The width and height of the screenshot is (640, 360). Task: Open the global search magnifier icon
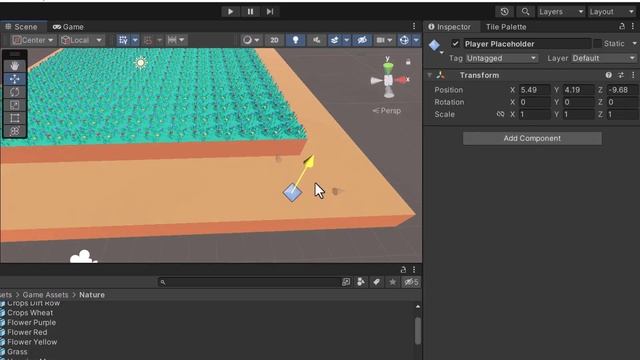pos(525,12)
